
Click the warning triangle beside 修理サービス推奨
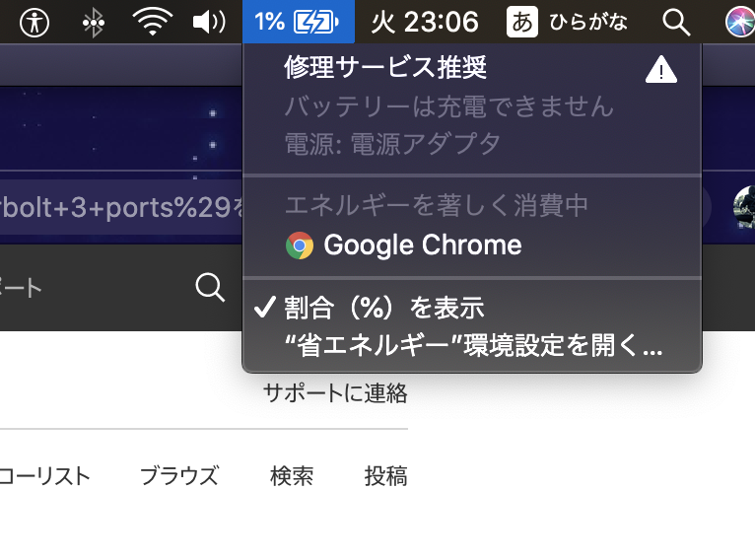click(660, 70)
